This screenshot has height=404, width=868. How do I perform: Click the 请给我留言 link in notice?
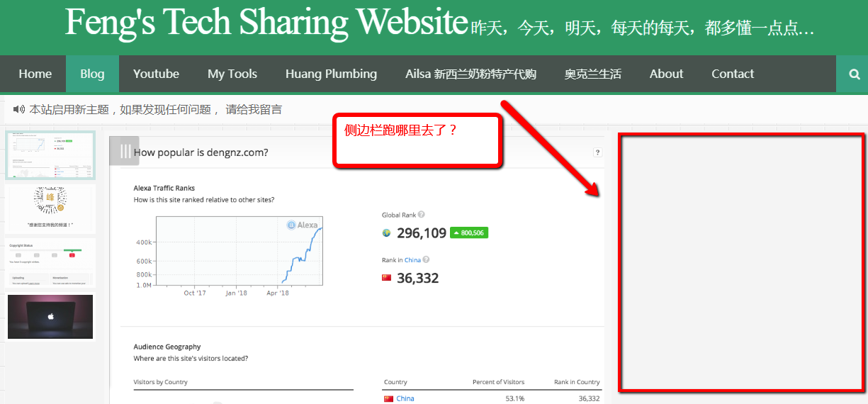point(254,110)
